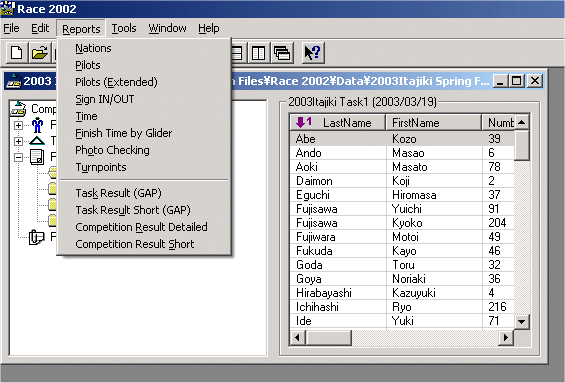Open the Tools menu

pyautogui.click(x=124, y=28)
